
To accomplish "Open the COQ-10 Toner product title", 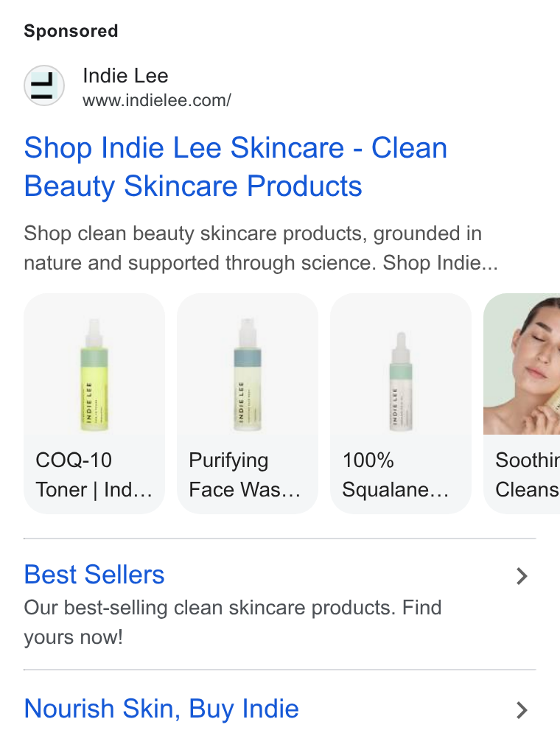I will 94,475.
